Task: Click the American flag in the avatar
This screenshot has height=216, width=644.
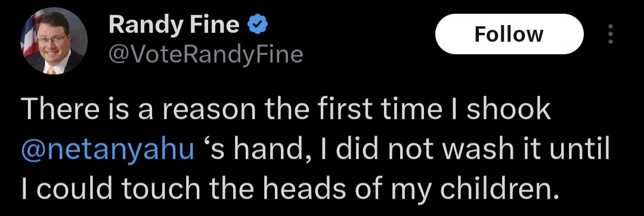Action: (x=30, y=35)
